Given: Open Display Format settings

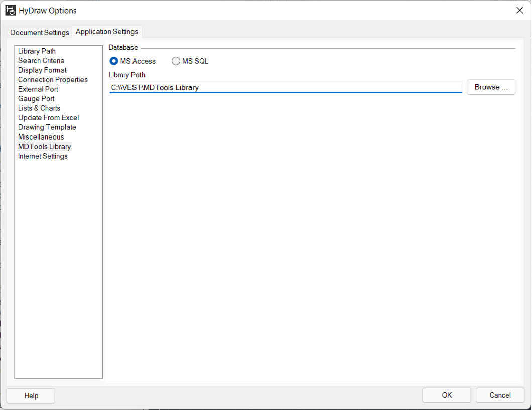Looking at the screenshot, I should click(42, 70).
